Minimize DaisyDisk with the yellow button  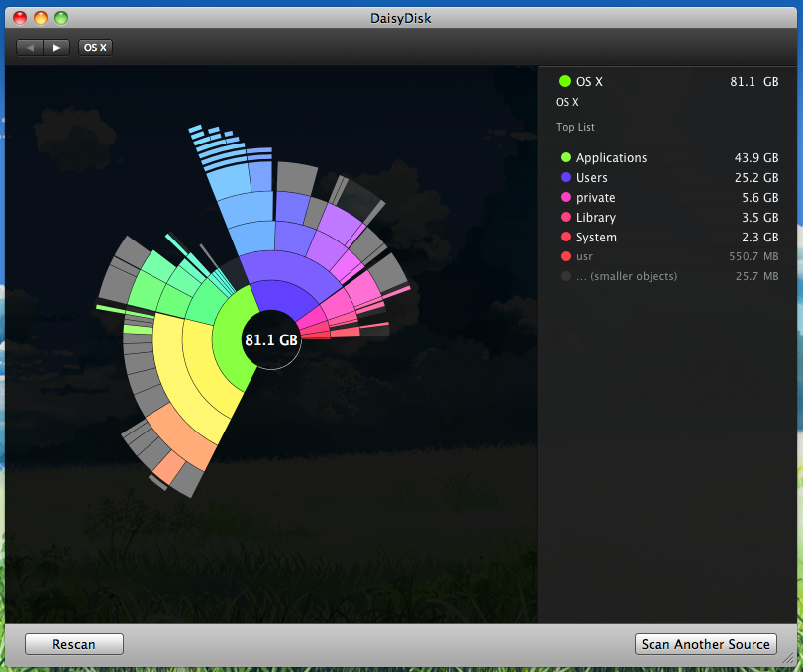point(41,18)
